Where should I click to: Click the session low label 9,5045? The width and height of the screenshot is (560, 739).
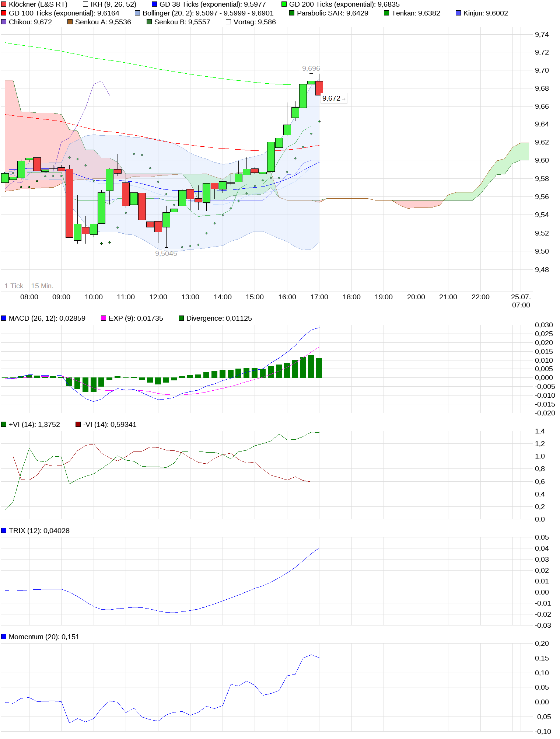(166, 254)
